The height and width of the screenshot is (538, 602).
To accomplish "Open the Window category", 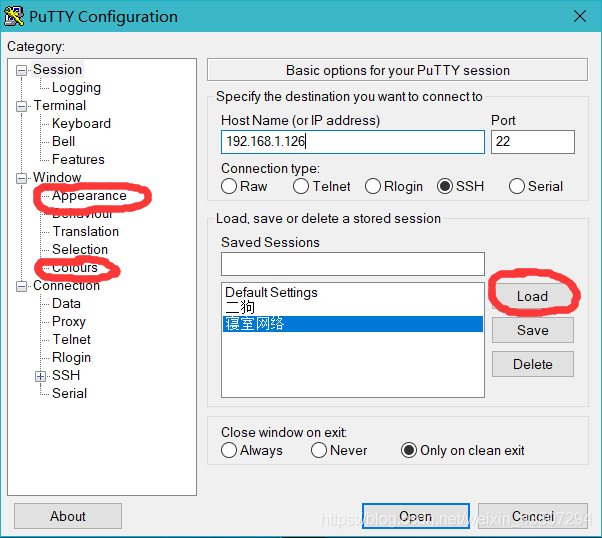I will (57, 177).
